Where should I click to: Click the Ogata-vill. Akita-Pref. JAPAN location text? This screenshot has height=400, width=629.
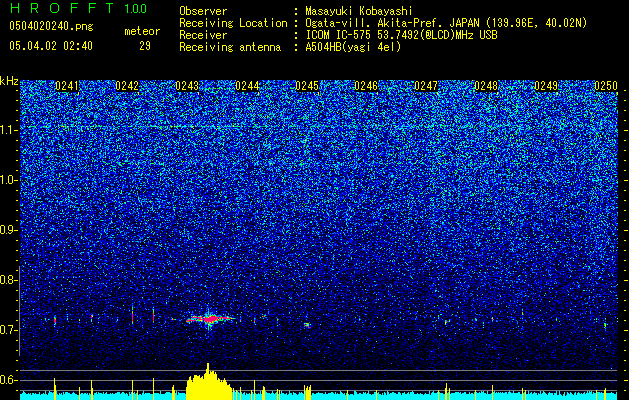[x=446, y=23]
